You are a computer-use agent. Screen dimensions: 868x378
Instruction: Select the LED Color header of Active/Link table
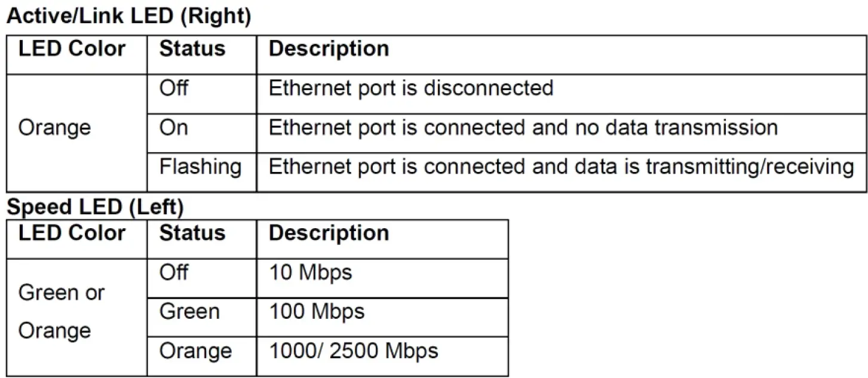(72, 49)
